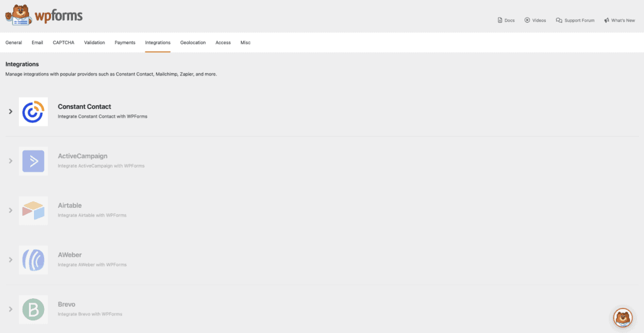Click 'Integrate ActiveCampaign with WPForms' text
The height and width of the screenshot is (333, 644).
point(101,166)
